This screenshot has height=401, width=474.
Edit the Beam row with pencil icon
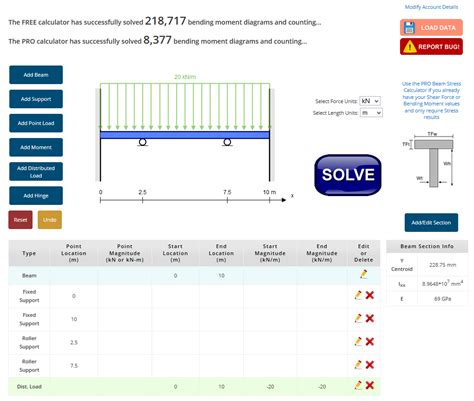point(365,275)
